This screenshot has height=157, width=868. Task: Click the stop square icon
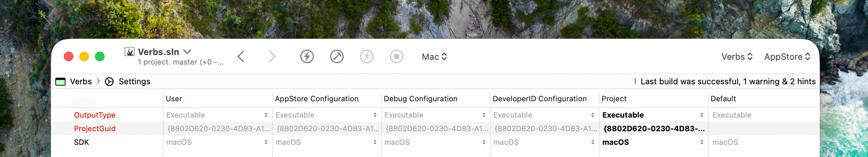click(x=397, y=57)
